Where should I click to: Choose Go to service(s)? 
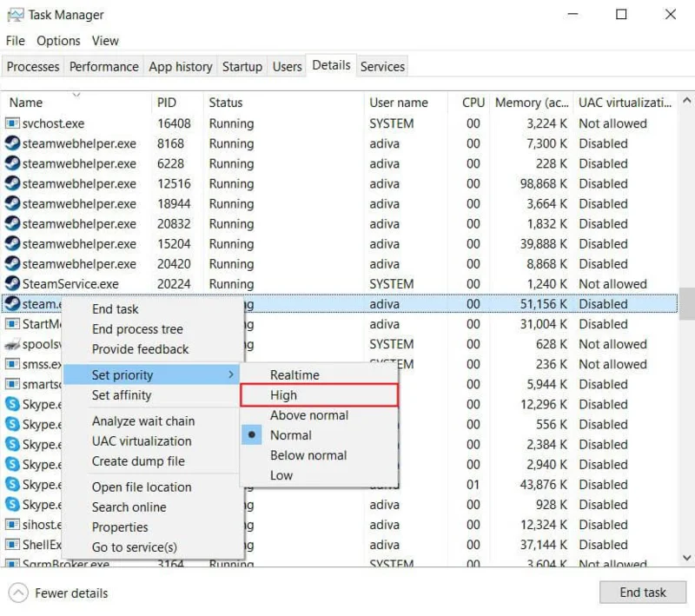click(151, 546)
